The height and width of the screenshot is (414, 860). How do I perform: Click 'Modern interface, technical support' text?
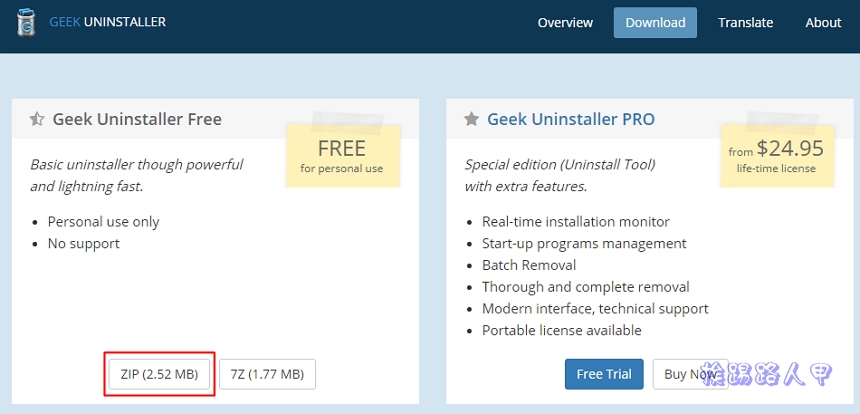click(595, 309)
